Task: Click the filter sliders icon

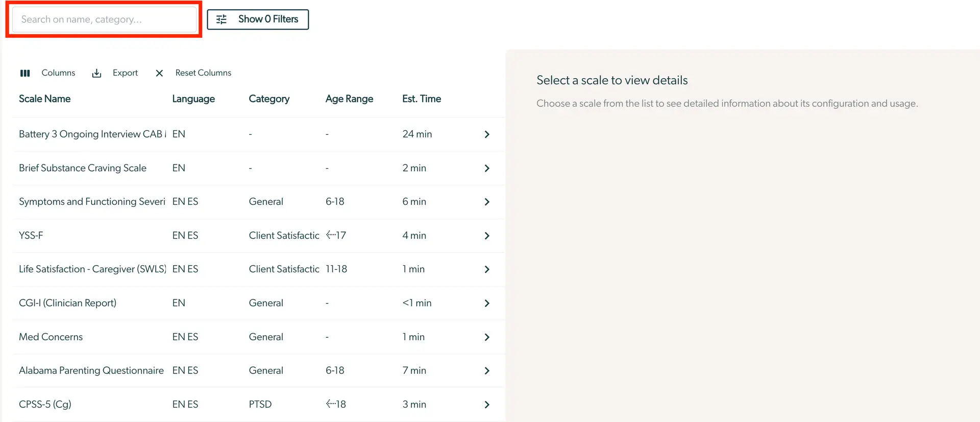Action: click(x=222, y=19)
